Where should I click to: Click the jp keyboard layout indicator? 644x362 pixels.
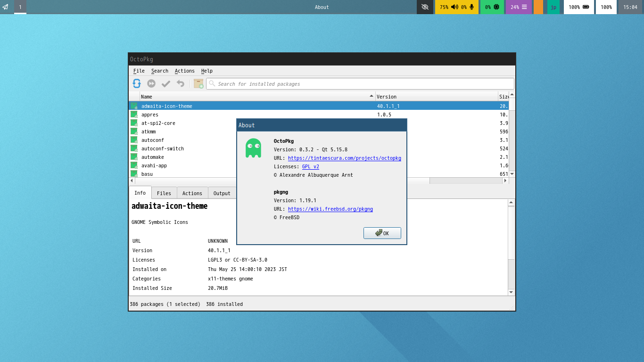pos(553,7)
